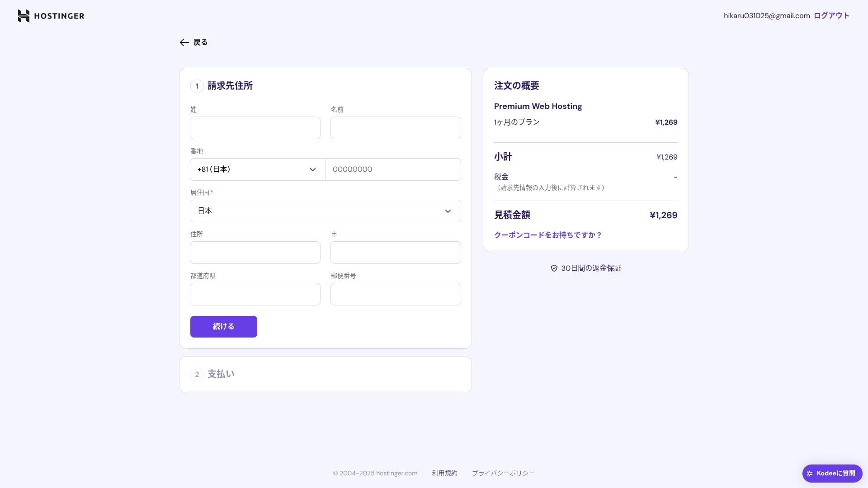Open the +81 (日本) country code dropdown
The width and height of the screenshot is (868, 488).
[258, 169]
